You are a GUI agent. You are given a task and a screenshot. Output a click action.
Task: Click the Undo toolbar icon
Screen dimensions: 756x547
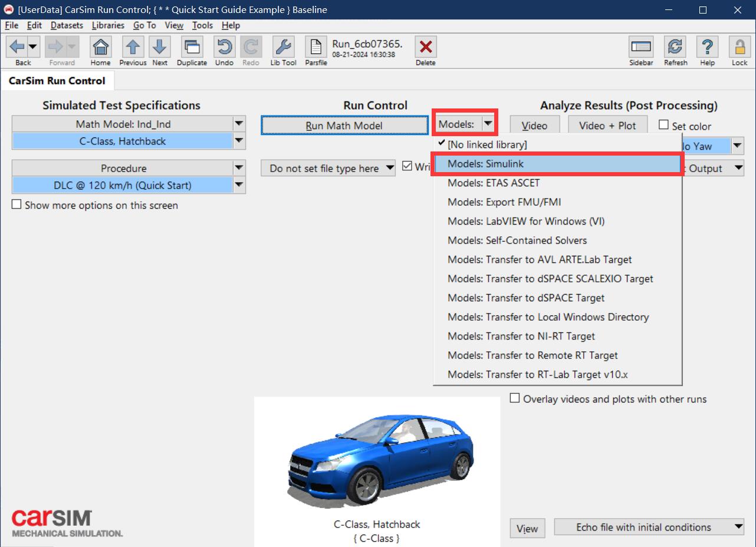point(224,47)
